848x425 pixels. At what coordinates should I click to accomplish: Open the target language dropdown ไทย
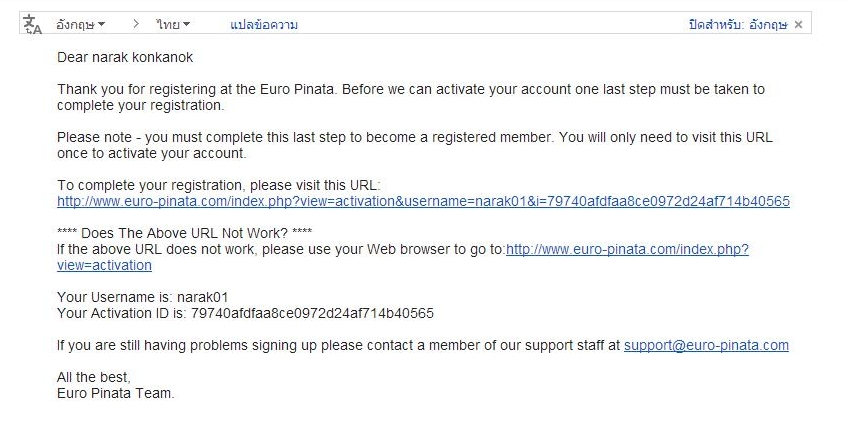(x=173, y=24)
